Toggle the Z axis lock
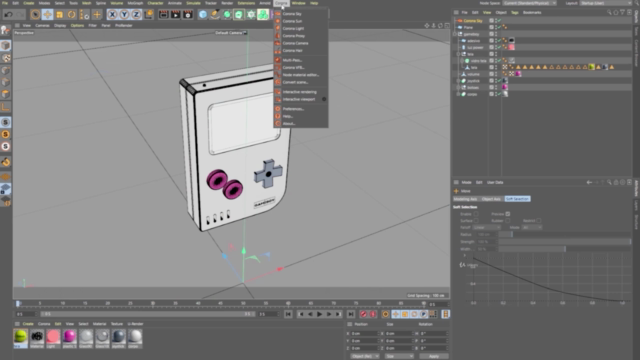Screen dimensions: 640x360 tap(136, 15)
